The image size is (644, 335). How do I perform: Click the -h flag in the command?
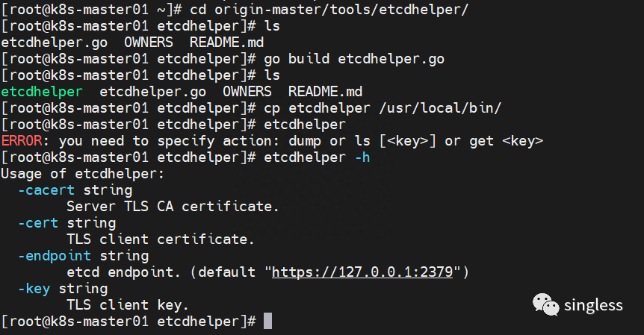pyautogui.click(x=362, y=157)
